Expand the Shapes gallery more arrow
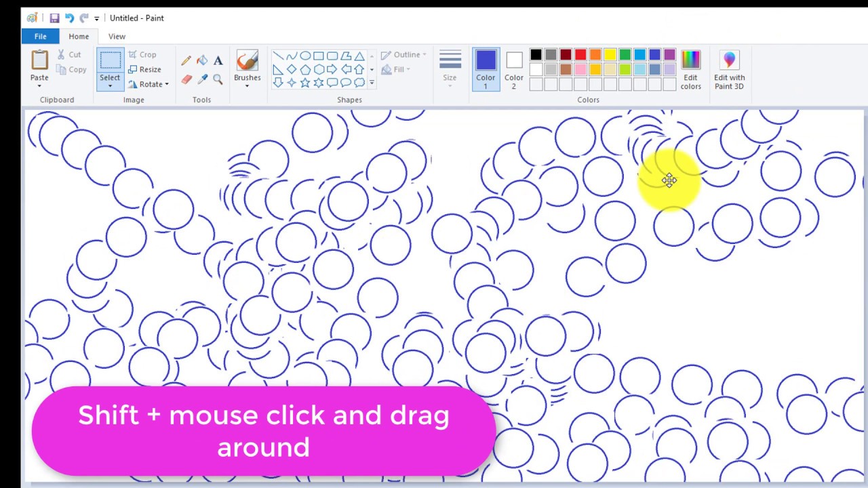 click(372, 83)
